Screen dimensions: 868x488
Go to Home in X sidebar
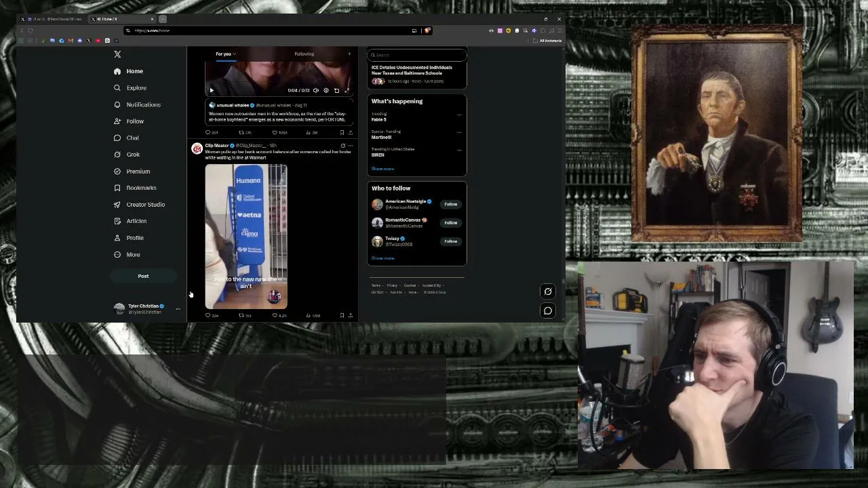coord(128,71)
